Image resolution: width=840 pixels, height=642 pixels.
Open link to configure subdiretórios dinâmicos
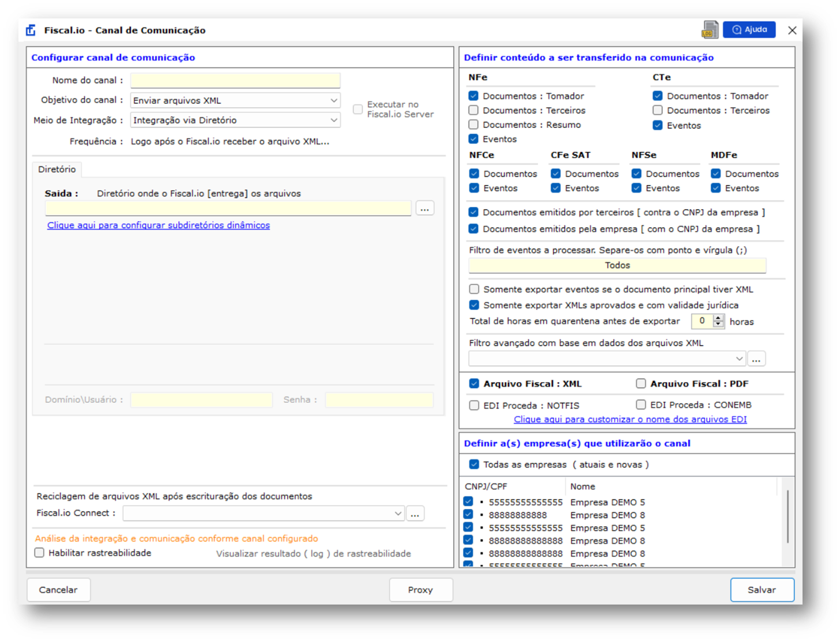point(159,225)
